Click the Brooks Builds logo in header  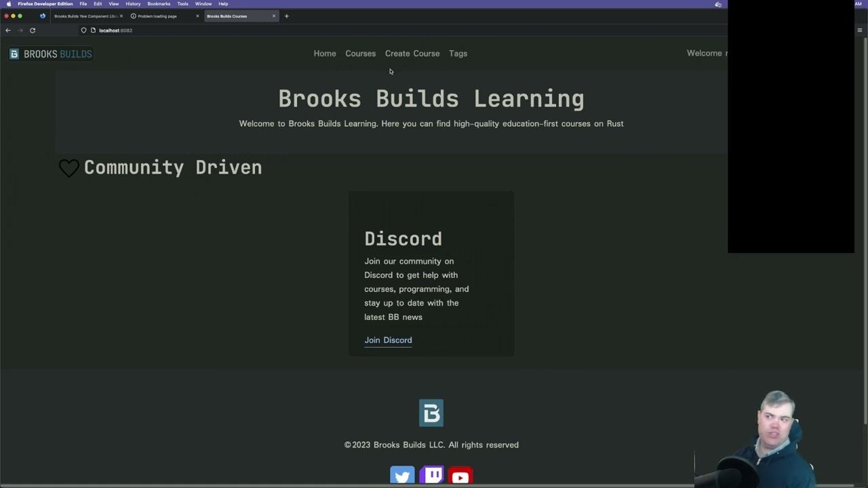51,54
